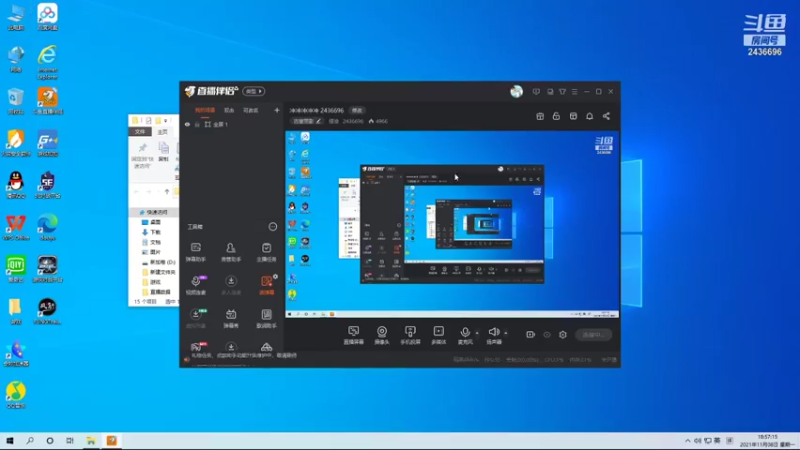Image resolution: width=800 pixels, height=450 pixels.
Task: Select the Internet Explorer desktop icon
Action: tap(47, 62)
